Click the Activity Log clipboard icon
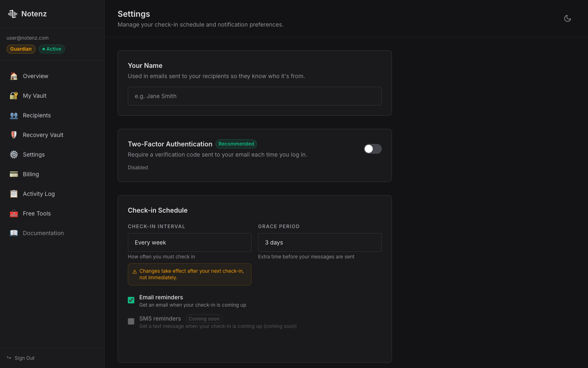Image resolution: width=588 pixels, height=368 pixels. click(x=14, y=194)
